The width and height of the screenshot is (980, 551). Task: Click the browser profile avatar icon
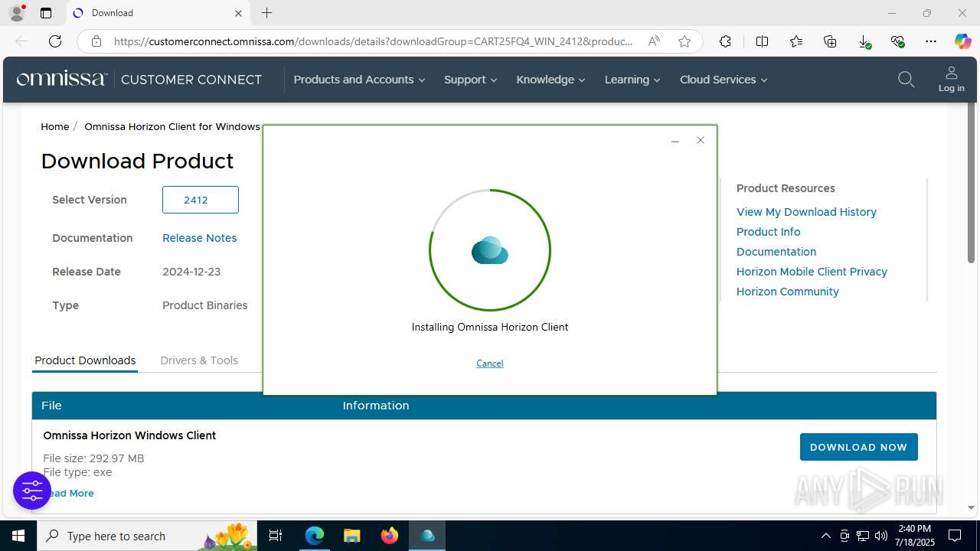point(17,13)
